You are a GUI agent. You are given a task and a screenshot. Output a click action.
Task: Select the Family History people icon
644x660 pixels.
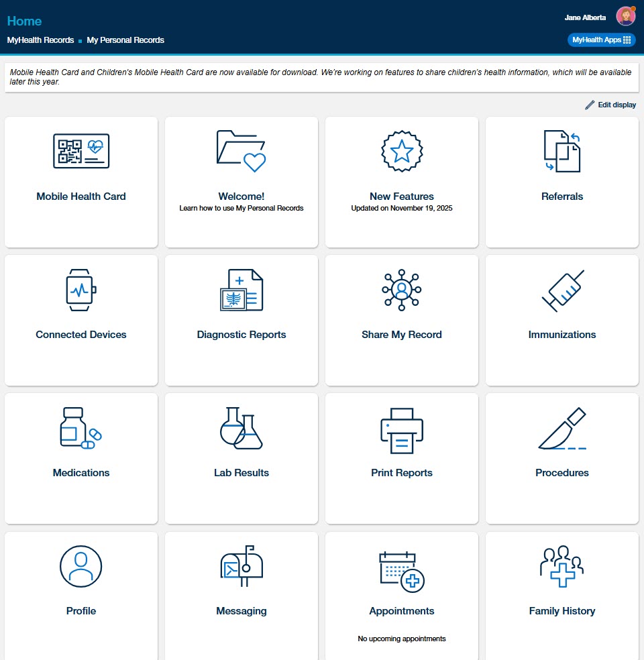(x=562, y=567)
